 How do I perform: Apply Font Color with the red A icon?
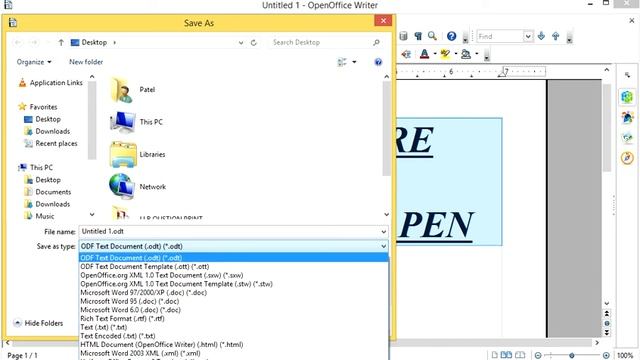pos(424,54)
